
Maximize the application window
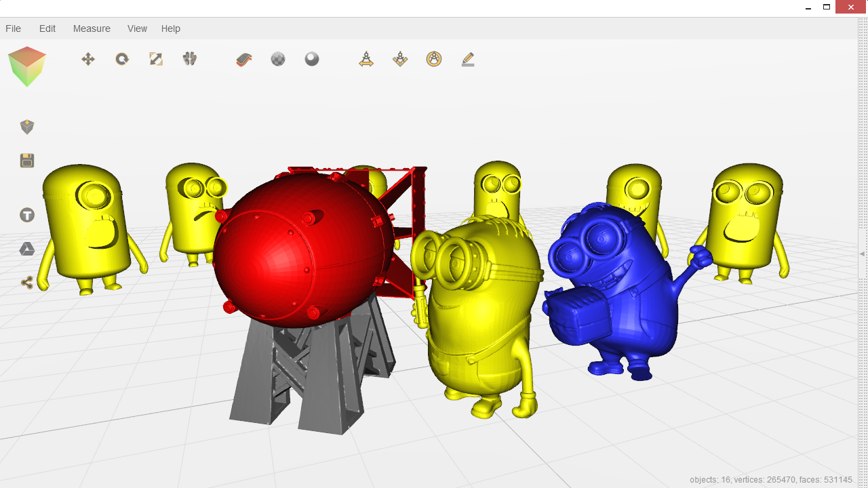(x=827, y=7)
